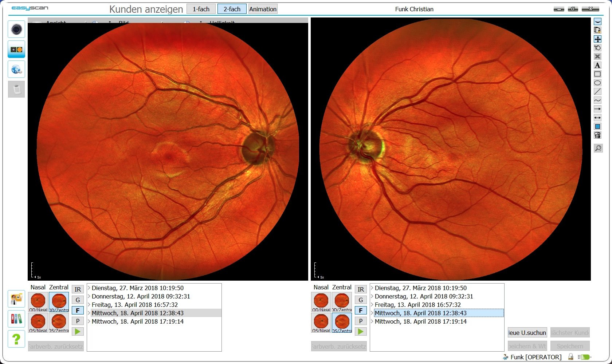Select the OS/Nasal thumbnail in the left panel
Screen dimensions: 612x364
coord(38,323)
